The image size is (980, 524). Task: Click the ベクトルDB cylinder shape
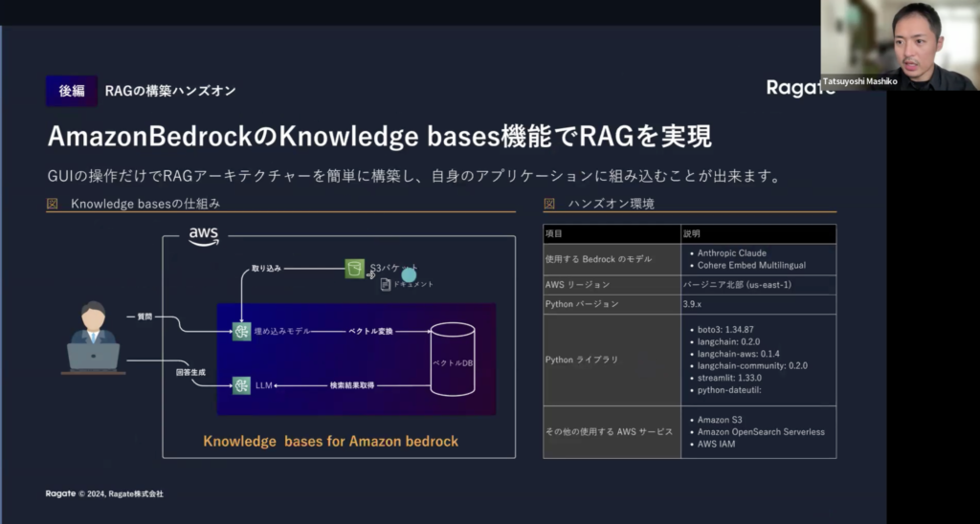tap(453, 359)
